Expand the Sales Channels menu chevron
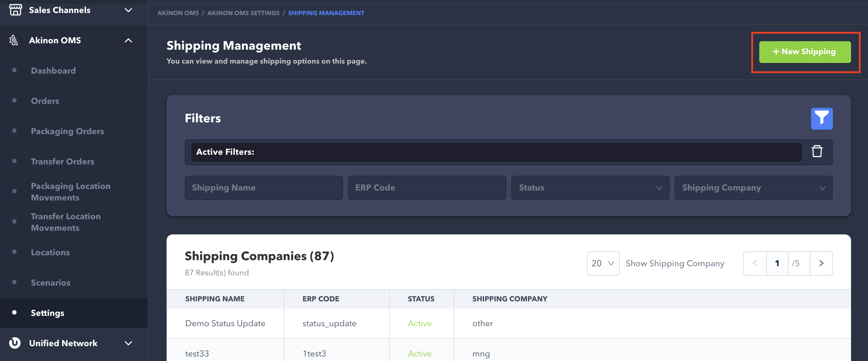 (128, 10)
